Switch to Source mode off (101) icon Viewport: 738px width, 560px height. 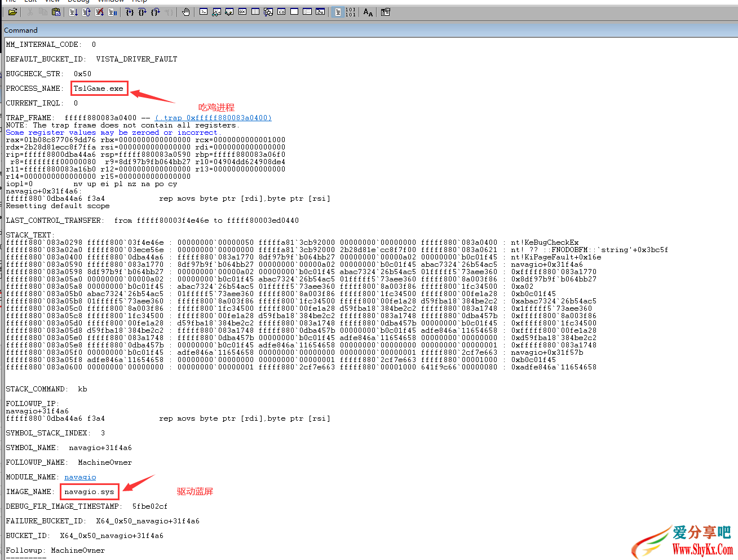pyautogui.click(x=350, y=12)
